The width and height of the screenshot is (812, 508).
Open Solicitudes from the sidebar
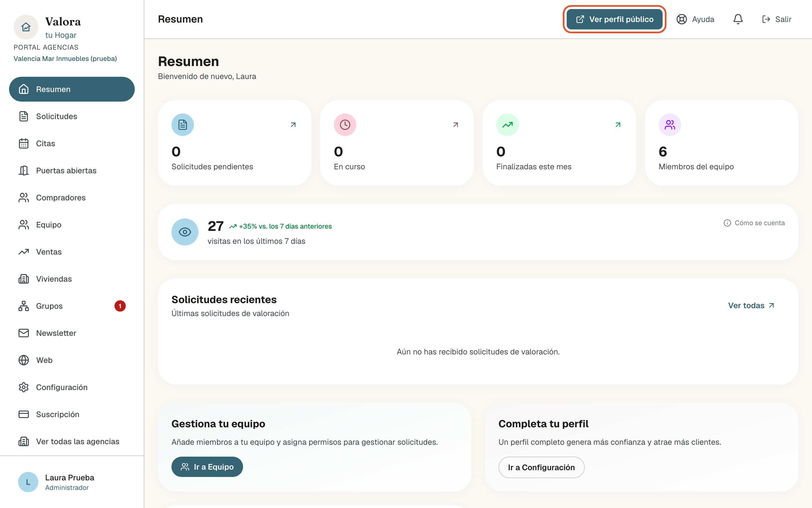(x=72, y=116)
